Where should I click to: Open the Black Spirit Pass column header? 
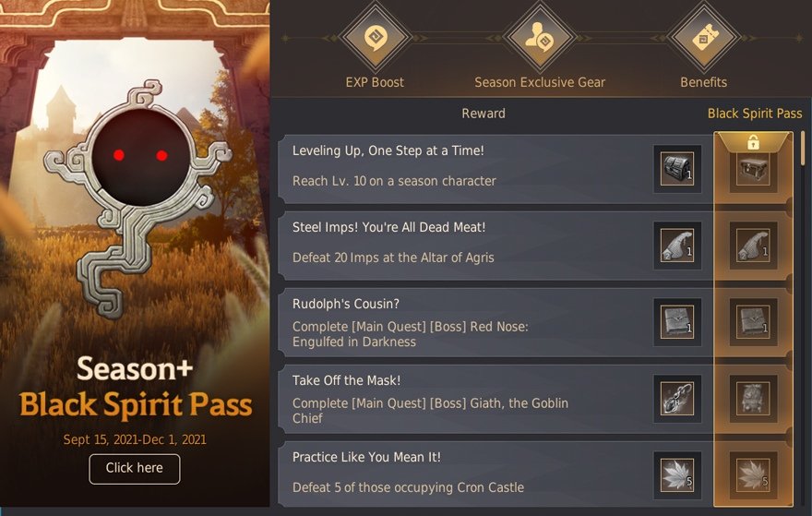[755, 114]
